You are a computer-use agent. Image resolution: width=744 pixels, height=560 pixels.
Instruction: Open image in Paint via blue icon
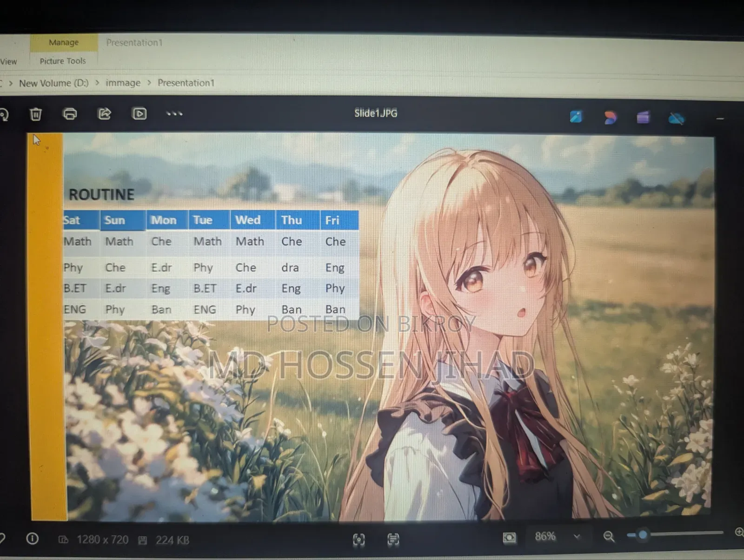point(576,117)
